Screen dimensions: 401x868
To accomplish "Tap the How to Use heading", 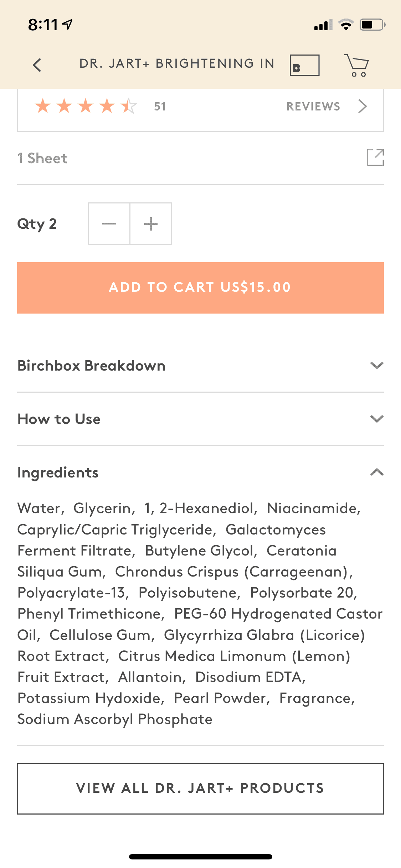I will [59, 419].
